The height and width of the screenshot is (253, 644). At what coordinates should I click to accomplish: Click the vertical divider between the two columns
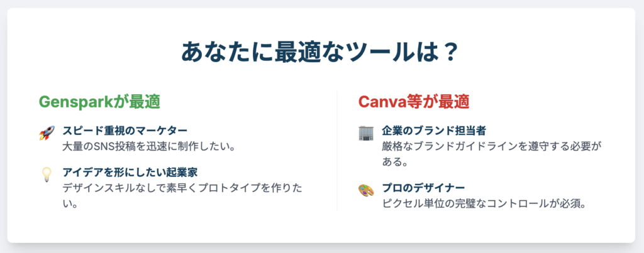(x=337, y=151)
